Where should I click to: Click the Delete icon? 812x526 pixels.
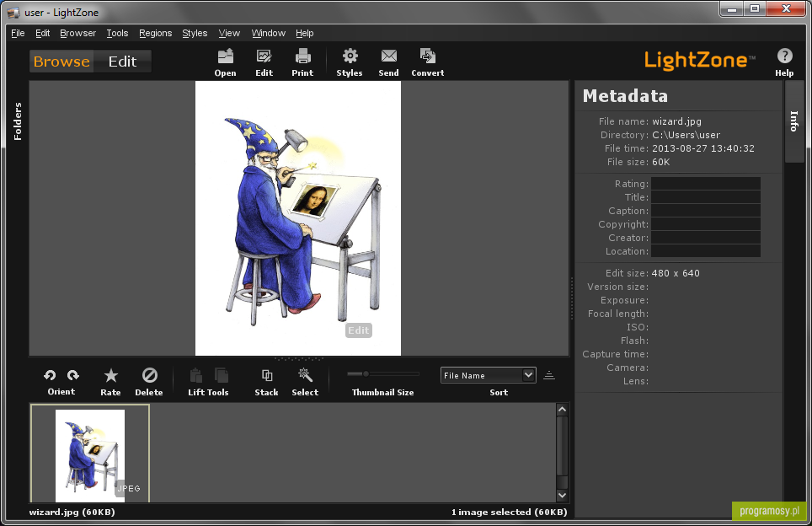[150, 375]
